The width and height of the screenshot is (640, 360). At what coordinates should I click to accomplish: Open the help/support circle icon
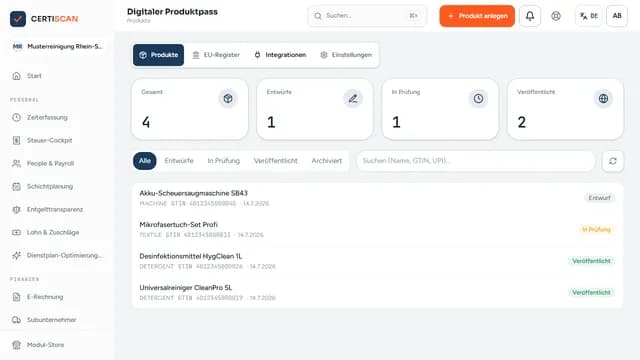point(556,16)
